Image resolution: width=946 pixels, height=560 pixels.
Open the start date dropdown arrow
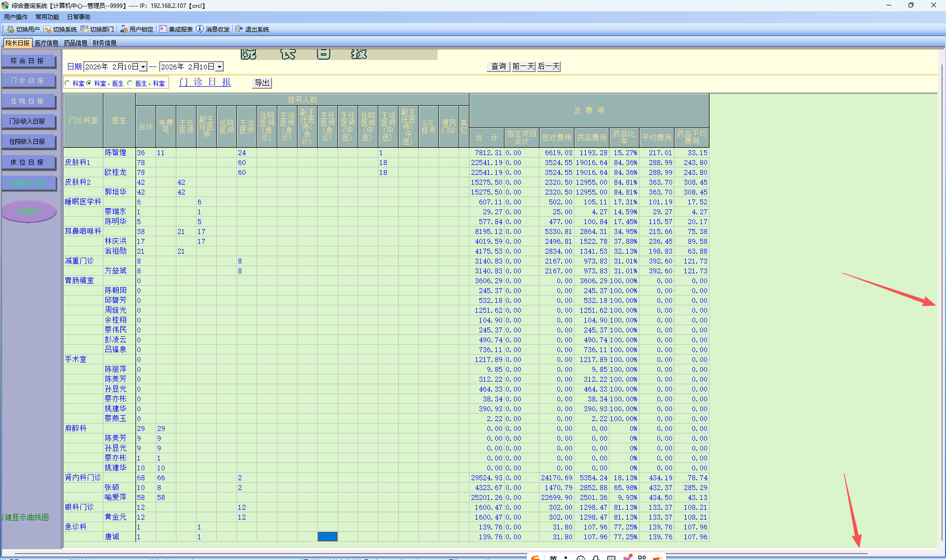(143, 67)
